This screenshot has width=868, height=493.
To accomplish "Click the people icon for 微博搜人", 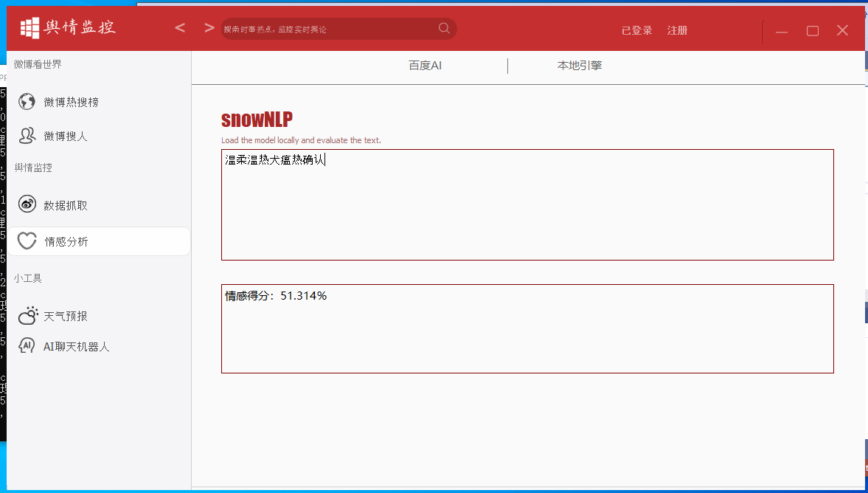I will (x=27, y=136).
